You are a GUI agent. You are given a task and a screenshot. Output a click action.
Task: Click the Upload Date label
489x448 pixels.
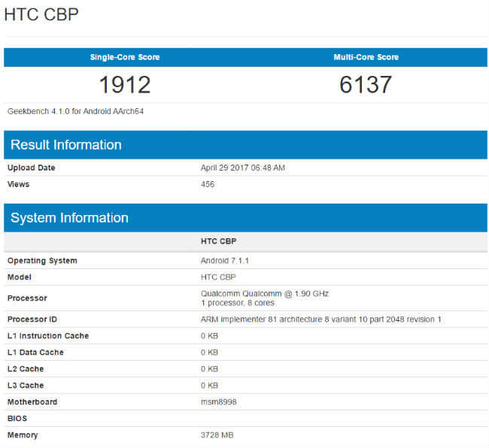[31, 168]
